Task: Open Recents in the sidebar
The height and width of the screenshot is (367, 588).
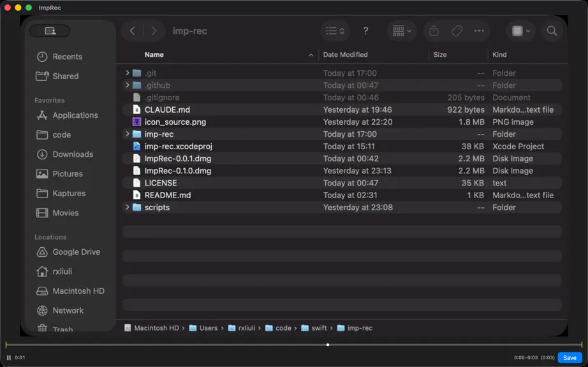Action: pyautogui.click(x=59, y=57)
